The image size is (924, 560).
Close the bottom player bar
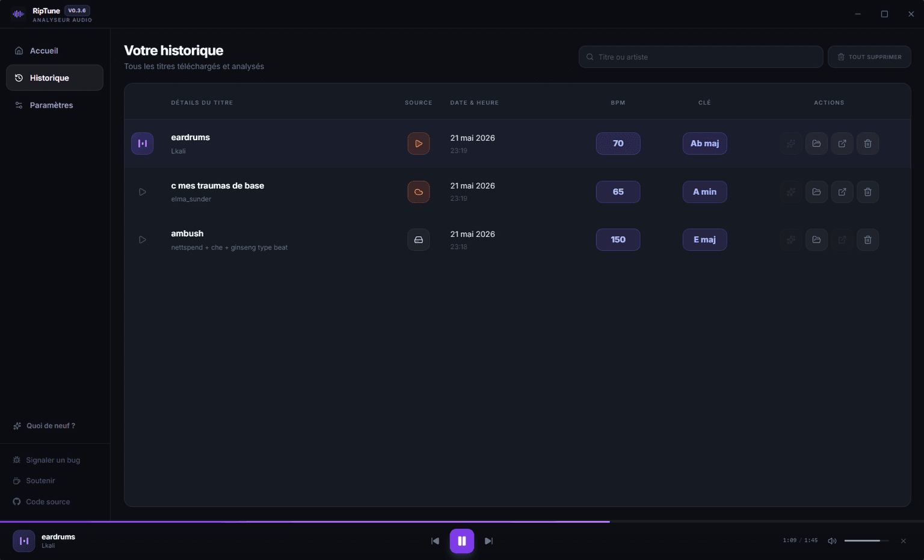pyautogui.click(x=903, y=541)
